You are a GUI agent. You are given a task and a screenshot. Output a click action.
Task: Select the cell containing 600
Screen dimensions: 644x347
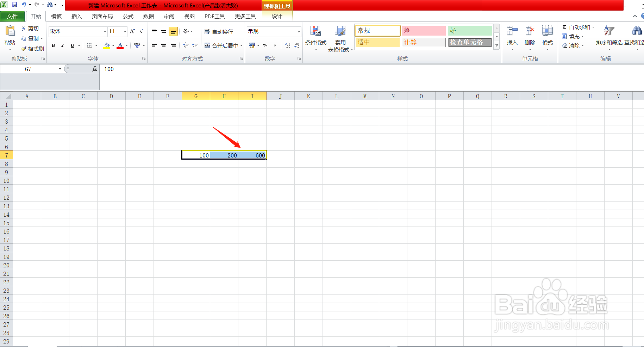point(252,155)
